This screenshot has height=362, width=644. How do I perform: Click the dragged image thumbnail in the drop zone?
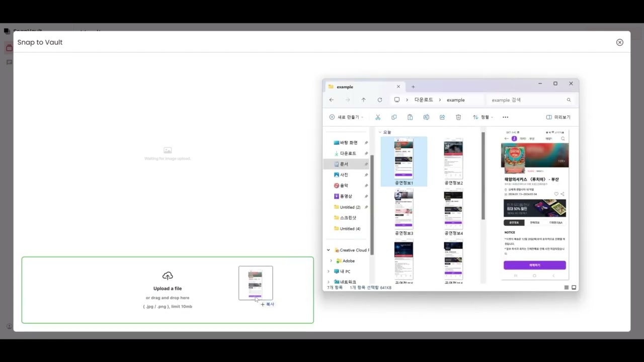(256, 283)
